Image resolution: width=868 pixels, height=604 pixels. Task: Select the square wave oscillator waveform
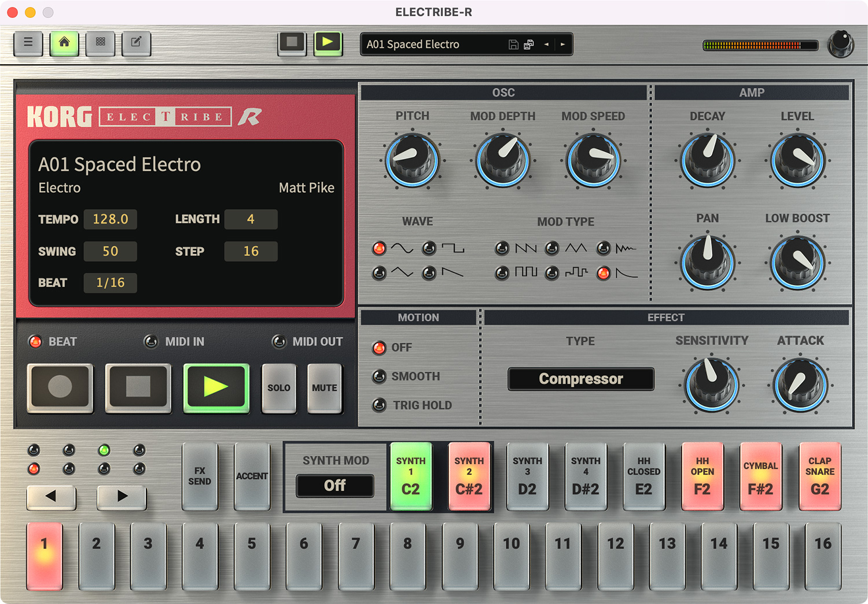(x=429, y=248)
